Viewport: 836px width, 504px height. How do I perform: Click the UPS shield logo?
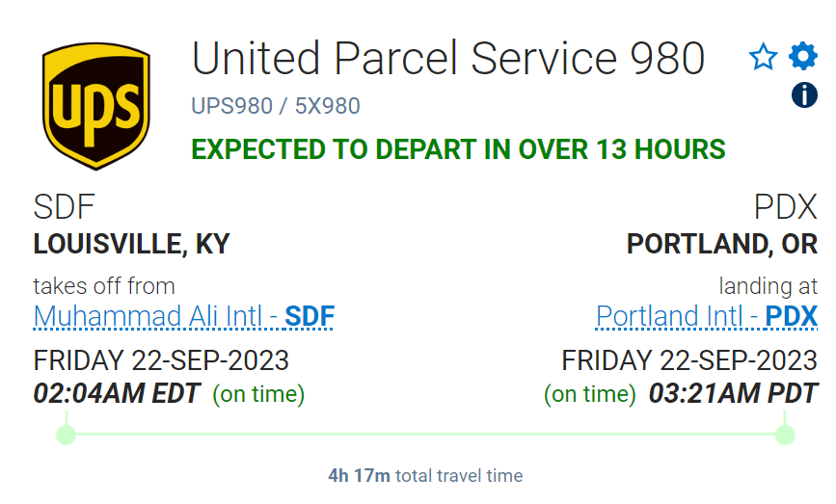coord(95,106)
